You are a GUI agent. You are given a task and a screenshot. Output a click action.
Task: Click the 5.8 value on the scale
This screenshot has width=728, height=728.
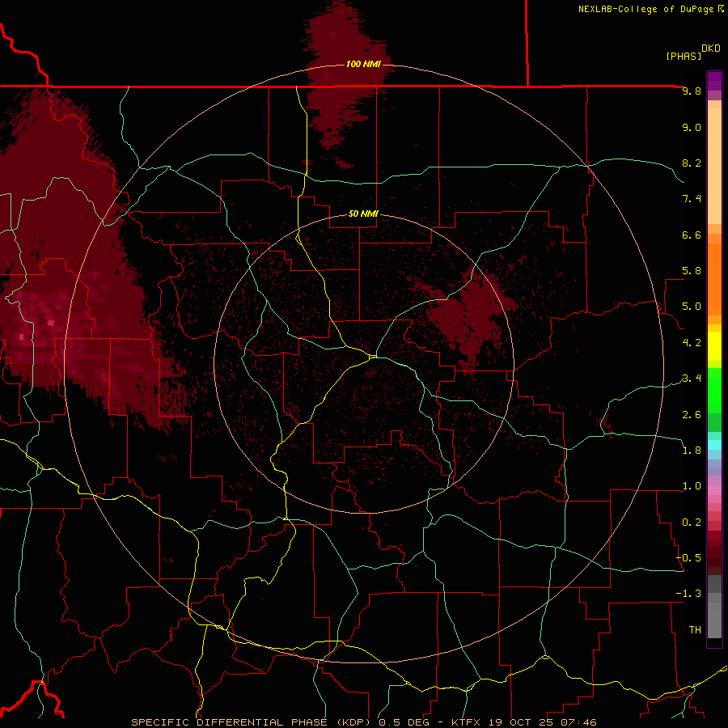(692, 271)
